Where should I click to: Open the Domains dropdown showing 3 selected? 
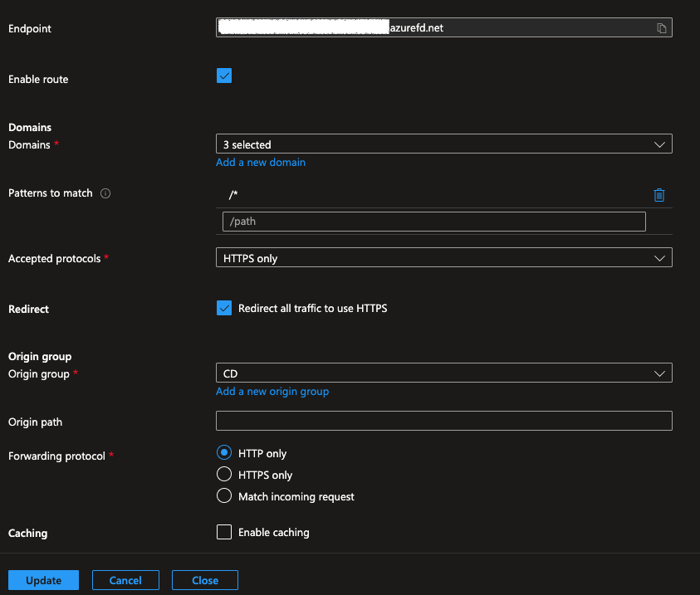443,144
